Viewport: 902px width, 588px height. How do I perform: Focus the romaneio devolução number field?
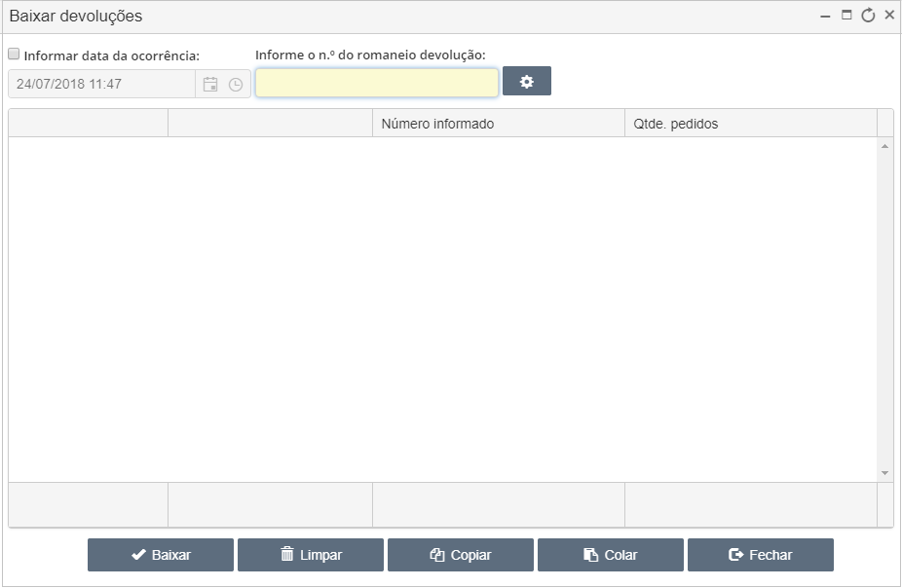tap(377, 83)
